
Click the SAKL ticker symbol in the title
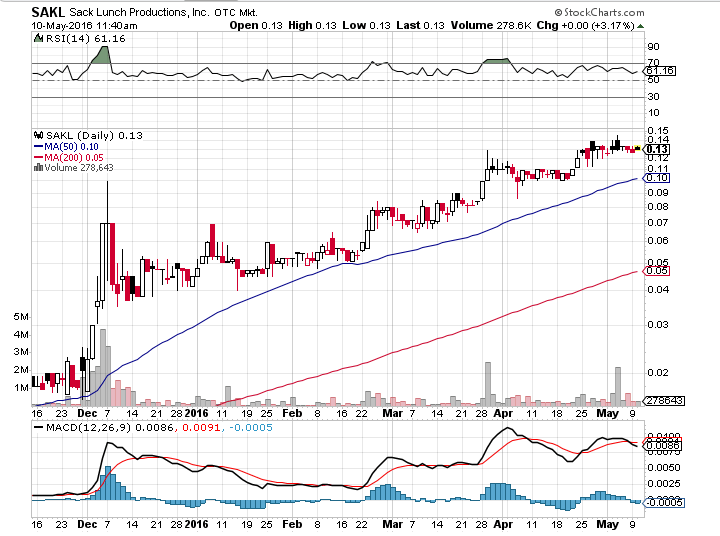[48, 12]
